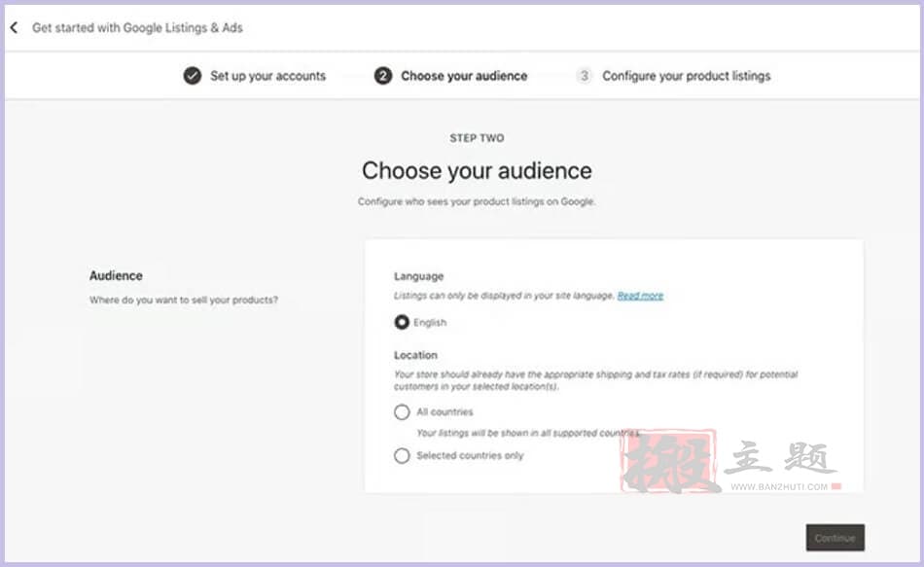Open Configure your product listings step
The image size is (924, 567).
click(687, 76)
